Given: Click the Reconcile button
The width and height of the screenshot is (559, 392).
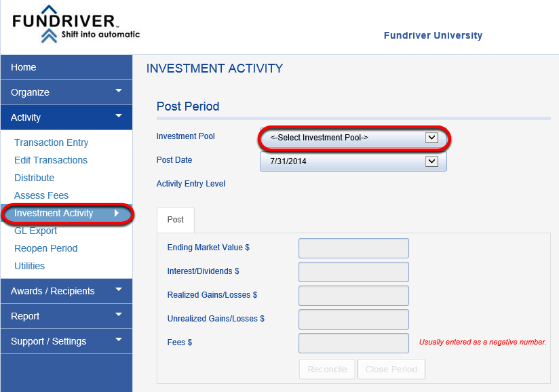Looking at the screenshot, I should tap(327, 369).
